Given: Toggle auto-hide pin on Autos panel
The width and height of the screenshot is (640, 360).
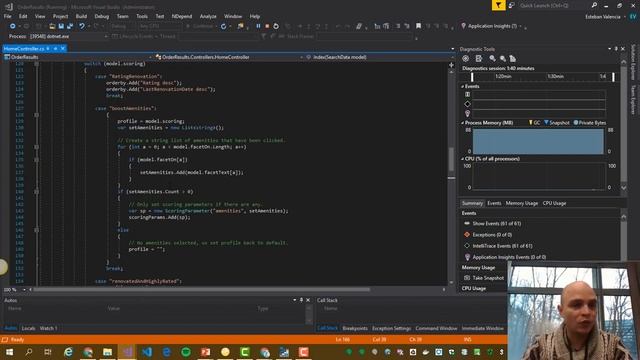Looking at the screenshot, I should (301, 300).
